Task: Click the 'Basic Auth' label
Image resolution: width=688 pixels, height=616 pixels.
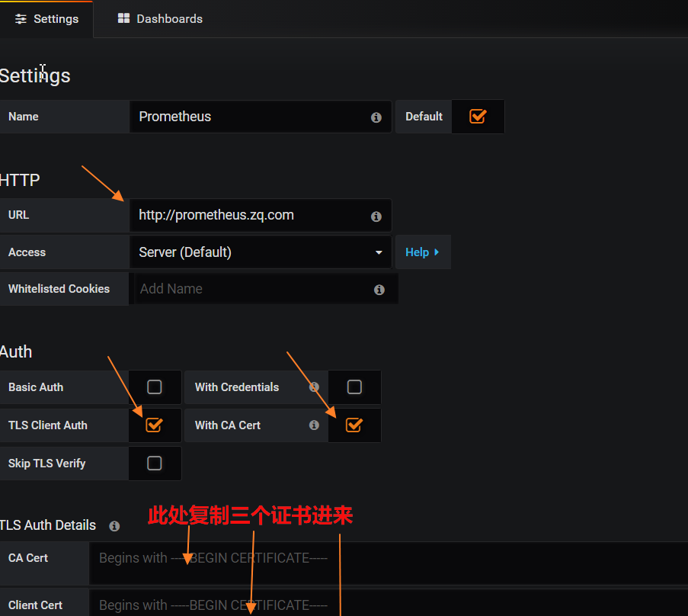Action: pyautogui.click(x=36, y=387)
